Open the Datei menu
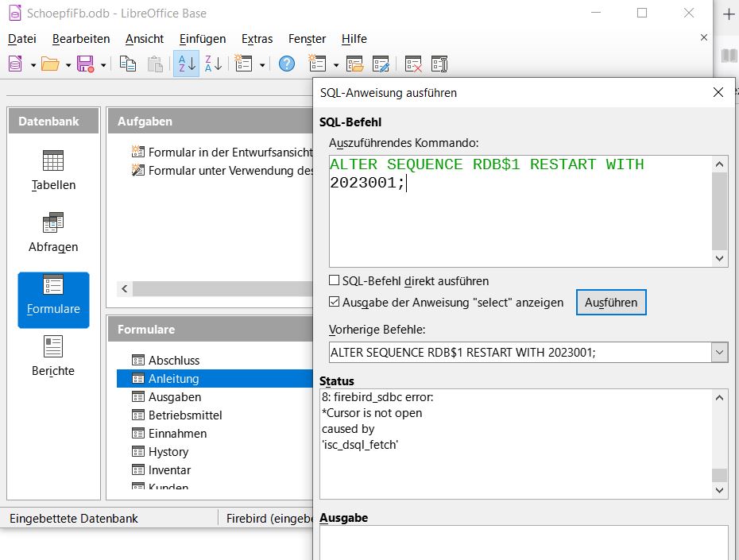This screenshot has height=560, width=739. click(x=22, y=39)
